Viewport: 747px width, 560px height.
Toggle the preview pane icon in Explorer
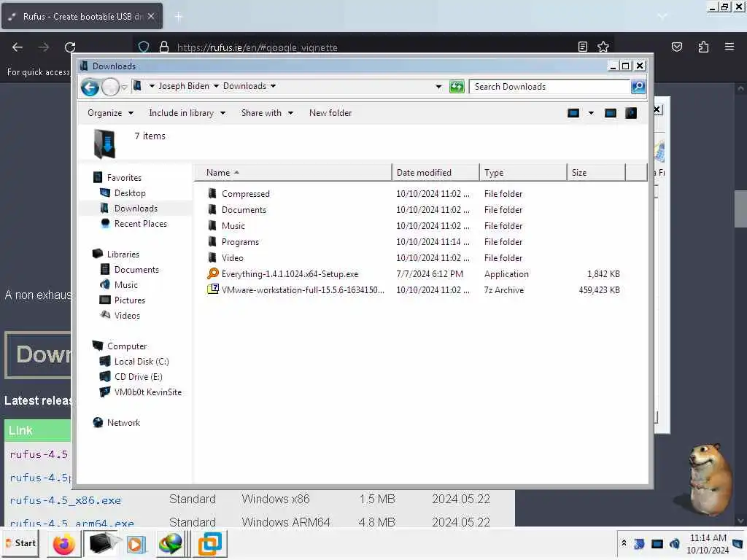pos(611,113)
